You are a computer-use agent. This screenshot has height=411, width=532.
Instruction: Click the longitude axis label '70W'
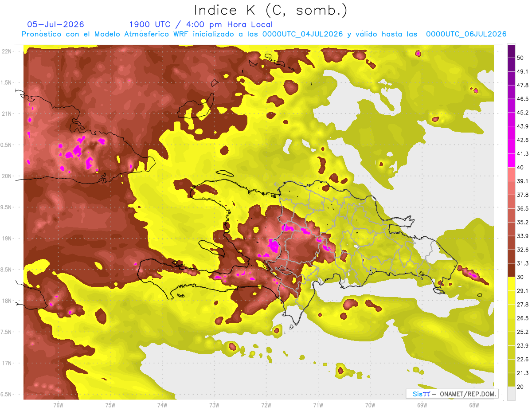(370, 405)
